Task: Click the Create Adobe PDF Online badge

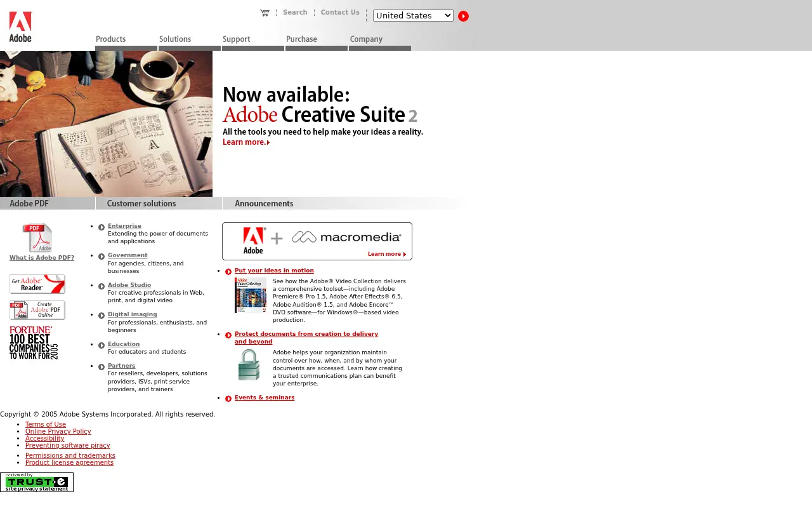Action: click(37, 310)
